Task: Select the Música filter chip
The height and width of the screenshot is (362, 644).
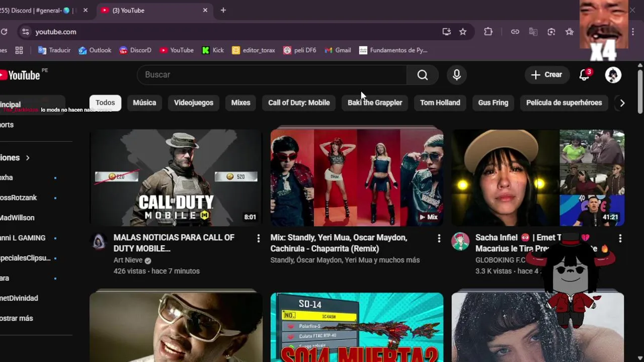Action: 144,103
